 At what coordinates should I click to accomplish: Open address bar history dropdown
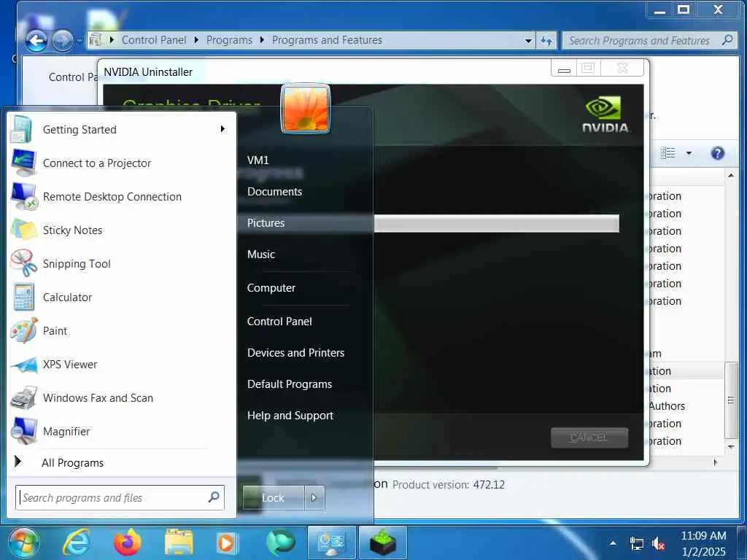click(x=528, y=41)
